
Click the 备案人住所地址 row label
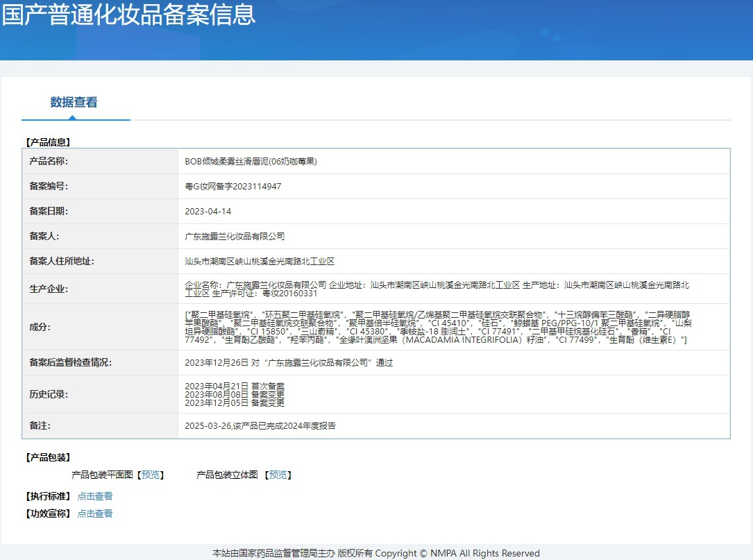click(62, 262)
